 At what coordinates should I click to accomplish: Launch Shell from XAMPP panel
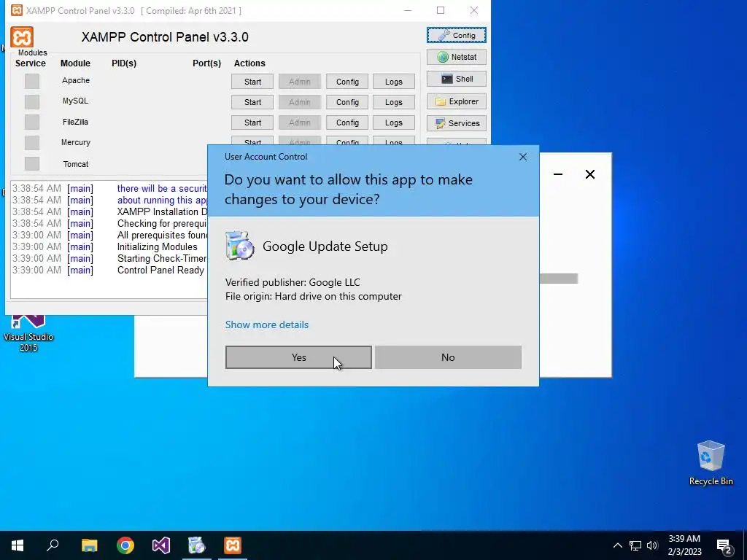pos(457,79)
